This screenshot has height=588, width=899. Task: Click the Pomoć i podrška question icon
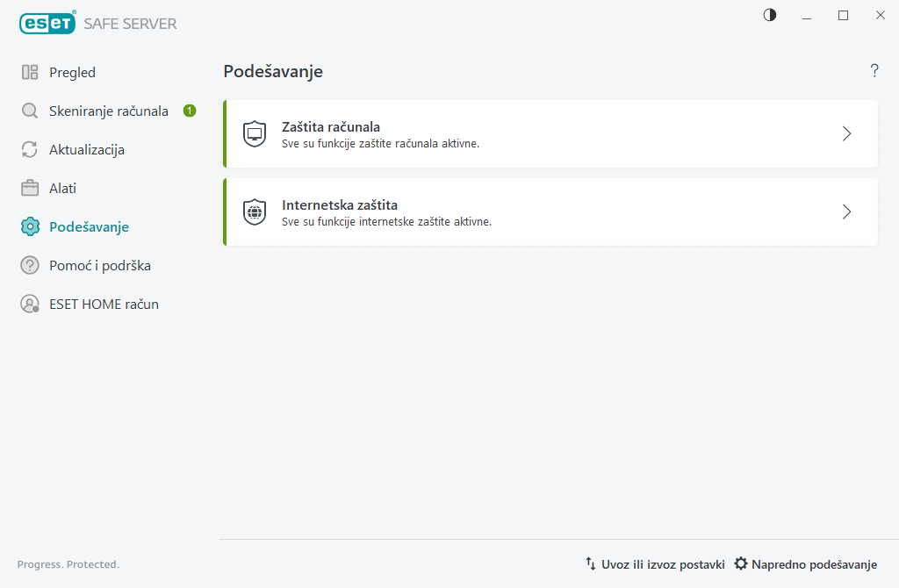click(x=30, y=266)
